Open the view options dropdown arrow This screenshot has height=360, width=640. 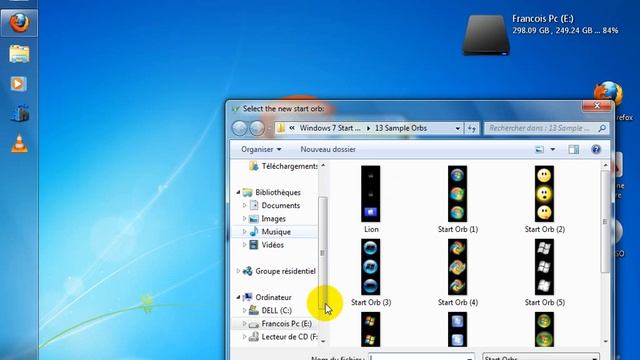pyautogui.click(x=553, y=149)
